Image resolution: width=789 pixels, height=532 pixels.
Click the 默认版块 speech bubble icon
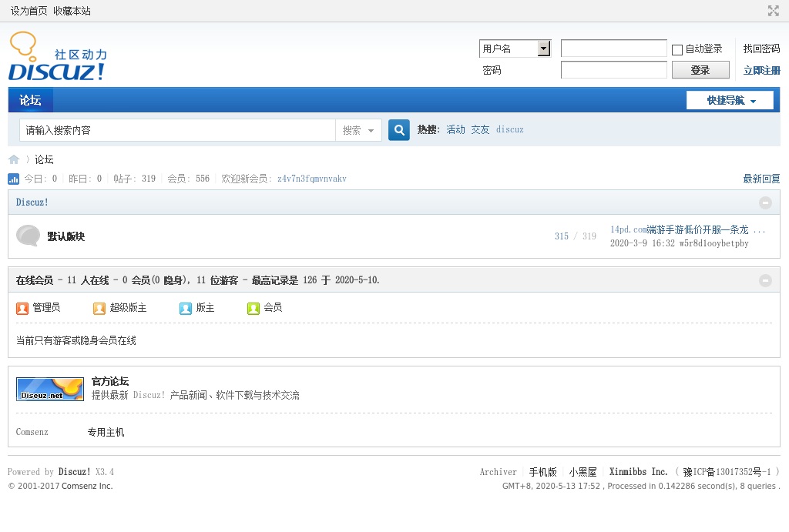click(x=28, y=236)
